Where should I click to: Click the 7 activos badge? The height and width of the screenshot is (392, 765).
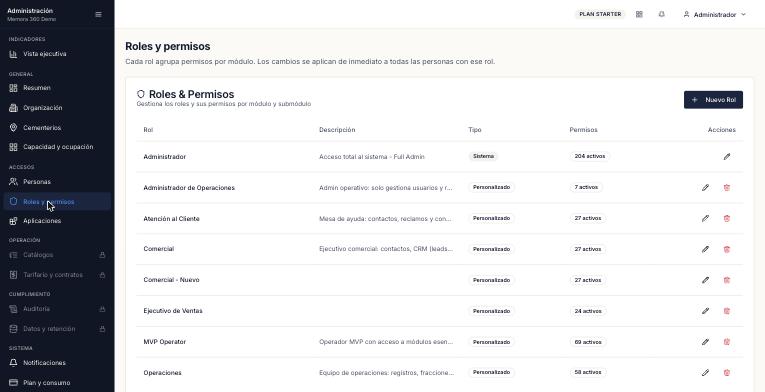click(586, 187)
